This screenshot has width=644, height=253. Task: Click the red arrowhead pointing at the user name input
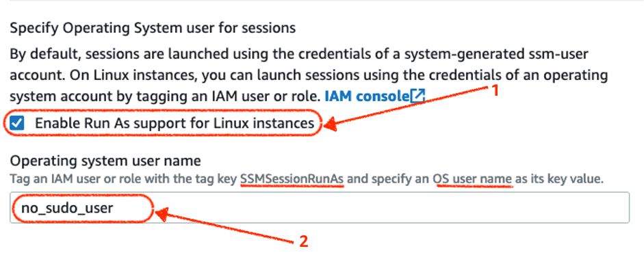tap(162, 214)
